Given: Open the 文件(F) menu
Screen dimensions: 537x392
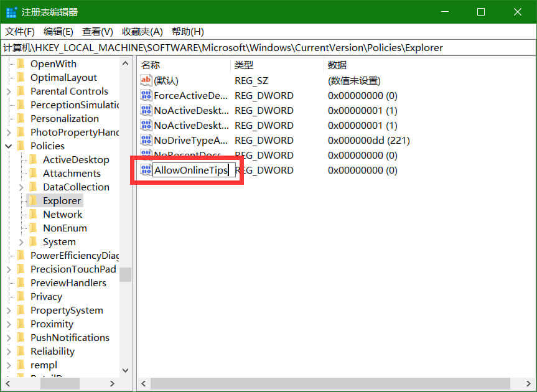Looking at the screenshot, I should [20, 32].
